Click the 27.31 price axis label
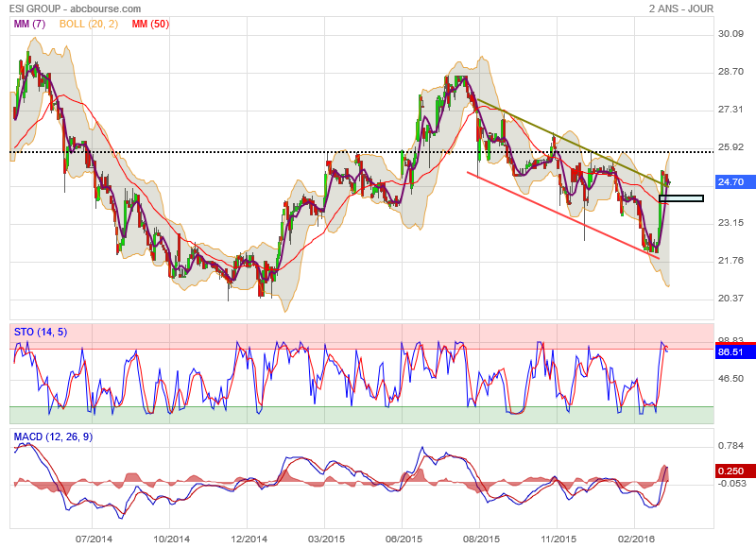This screenshot has width=756, height=548. point(730,110)
